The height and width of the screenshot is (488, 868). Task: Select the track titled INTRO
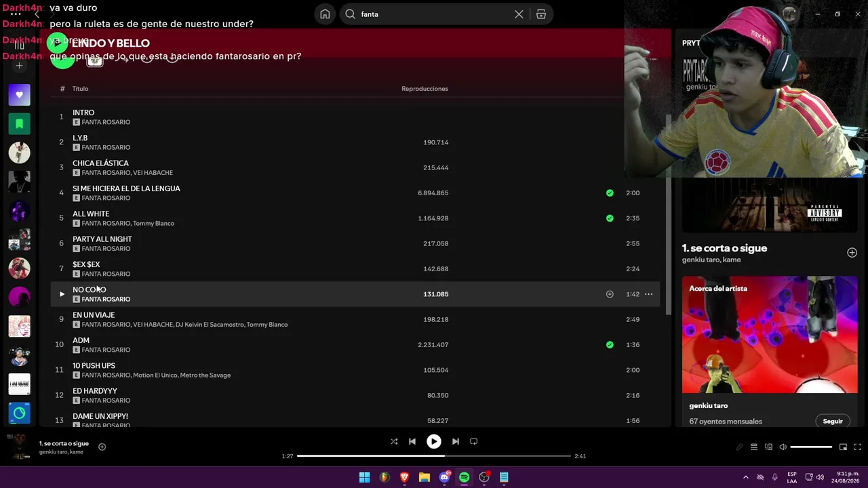[x=83, y=113]
